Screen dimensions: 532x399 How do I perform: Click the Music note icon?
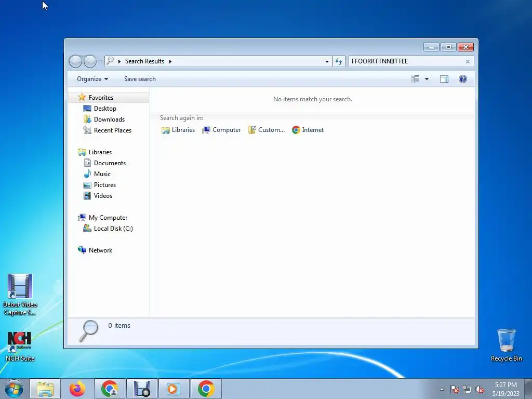[87, 174]
